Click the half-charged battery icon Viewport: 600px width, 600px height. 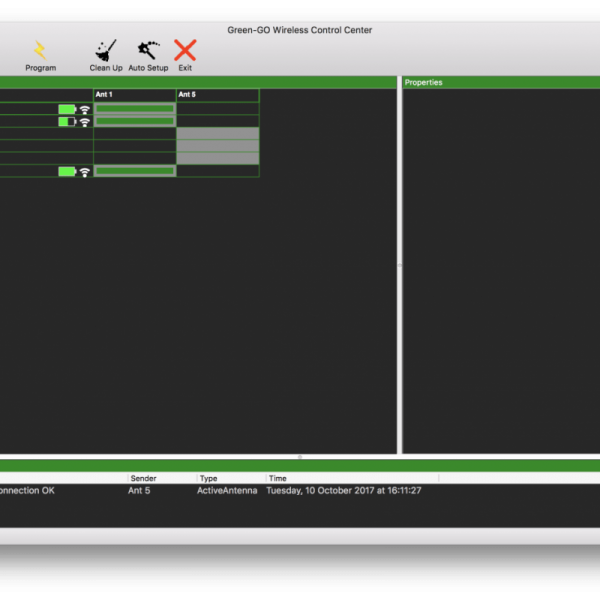pyautogui.click(x=67, y=122)
